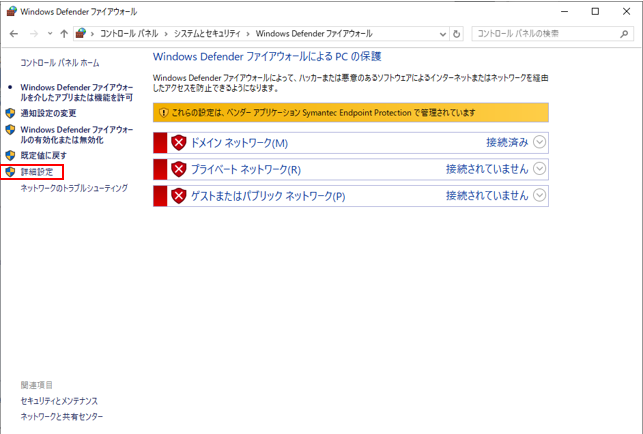643x434 pixels.
Task: Click shield icon beside firewall 有効化または無効化
Action: (x=10, y=130)
